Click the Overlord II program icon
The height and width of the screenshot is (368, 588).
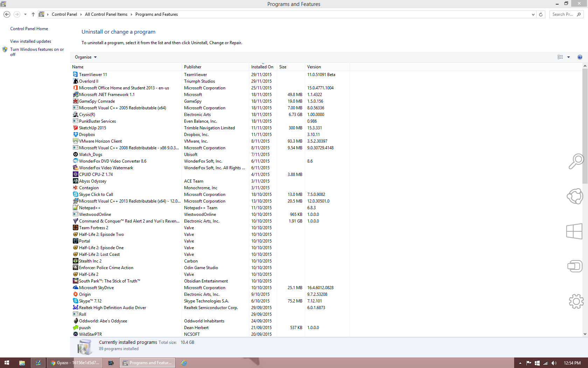pos(75,81)
